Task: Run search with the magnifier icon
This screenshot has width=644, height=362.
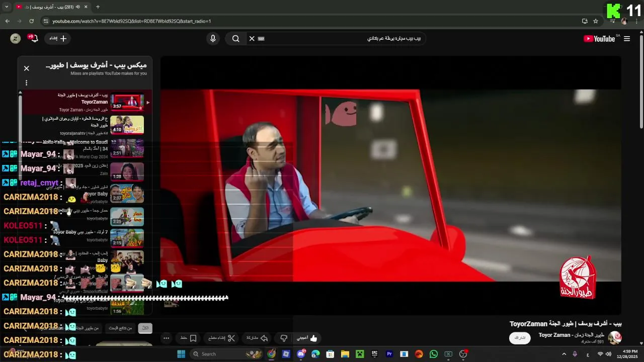Action: click(235, 39)
